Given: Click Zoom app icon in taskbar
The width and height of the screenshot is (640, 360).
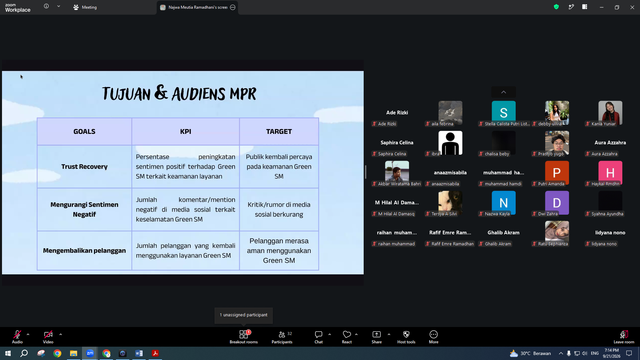Looking at the screenshot, I should coord(90,353).
